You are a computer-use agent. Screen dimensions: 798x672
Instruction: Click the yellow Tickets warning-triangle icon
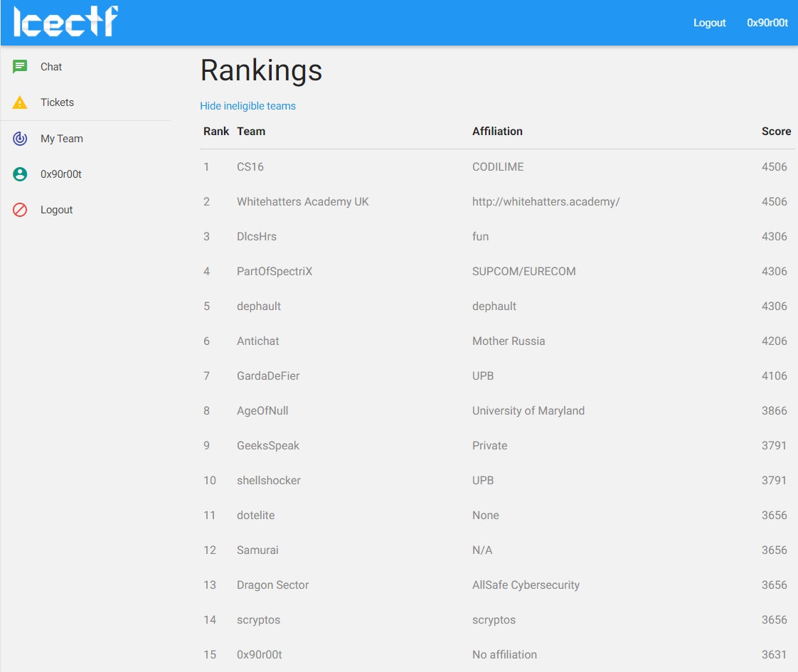click(x=20, y=102)
